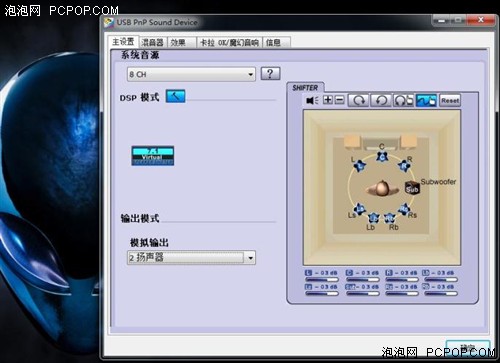Select the counterclockwise rotation button
The image size is (500, 363).
click(381, 100)
